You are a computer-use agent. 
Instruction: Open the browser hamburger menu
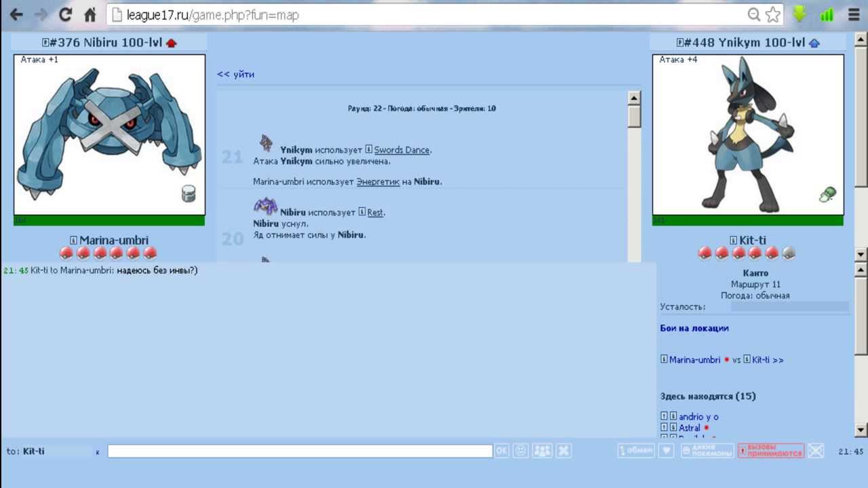(x=854, y=14)
